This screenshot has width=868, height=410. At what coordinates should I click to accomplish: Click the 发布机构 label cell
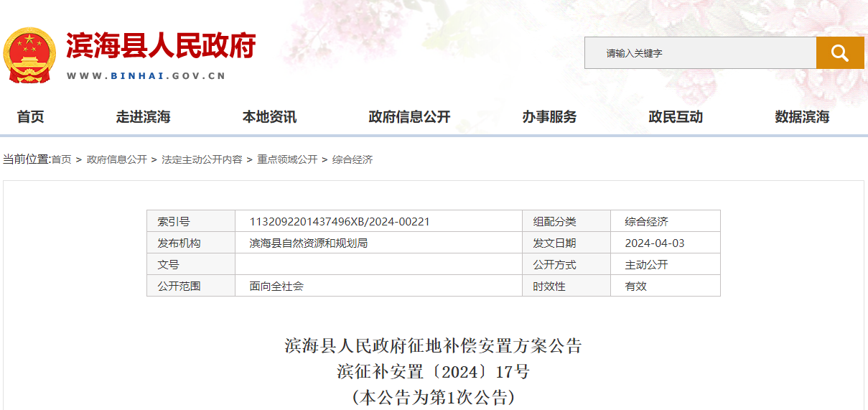191,243
